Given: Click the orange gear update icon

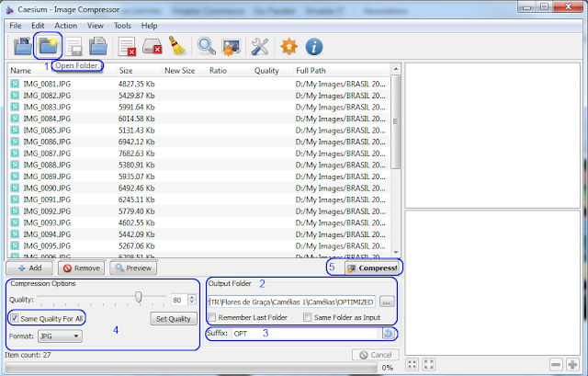Looking at the screenshot, I should (x=288, y=47).
